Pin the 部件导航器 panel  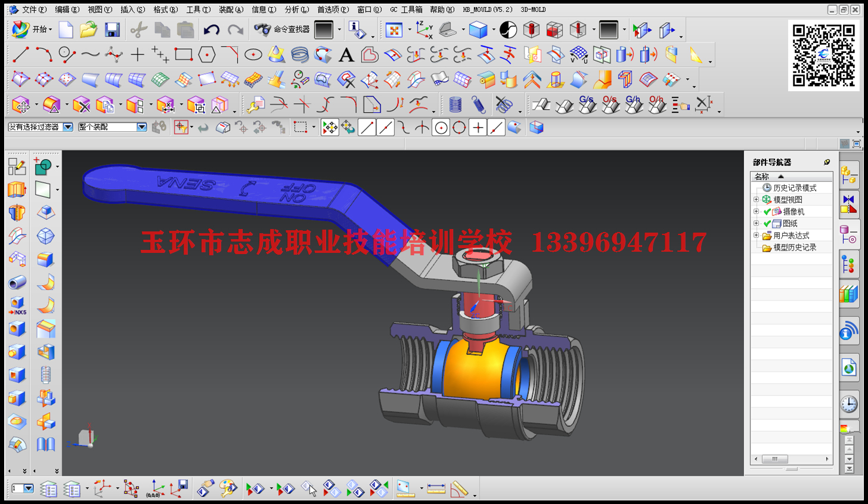click(x=827, y=162)
